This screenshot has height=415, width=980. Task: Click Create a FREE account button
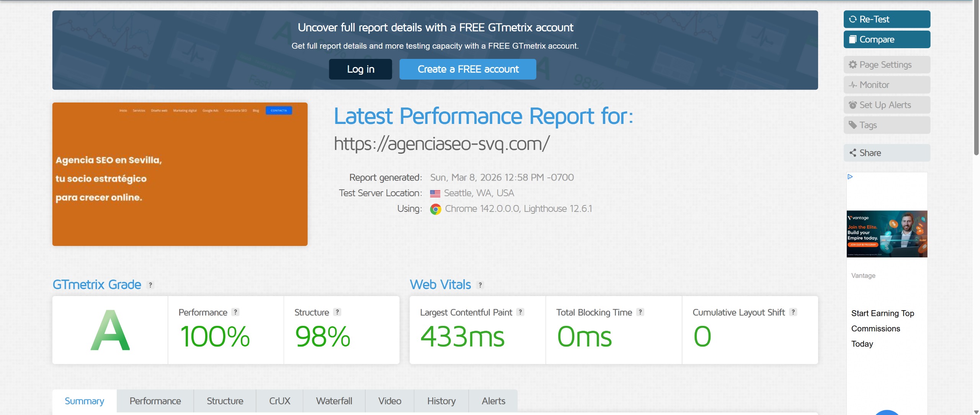pos(467,69)
